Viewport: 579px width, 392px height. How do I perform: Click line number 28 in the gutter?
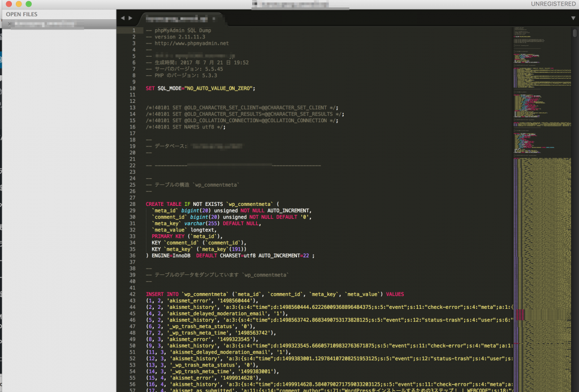click(x=132, y=204)
